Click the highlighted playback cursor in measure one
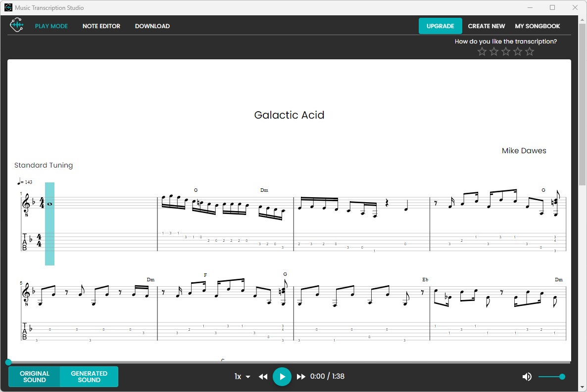Image resolution: width=587 pixels, height=392 pixels. [x=49, y=223]
